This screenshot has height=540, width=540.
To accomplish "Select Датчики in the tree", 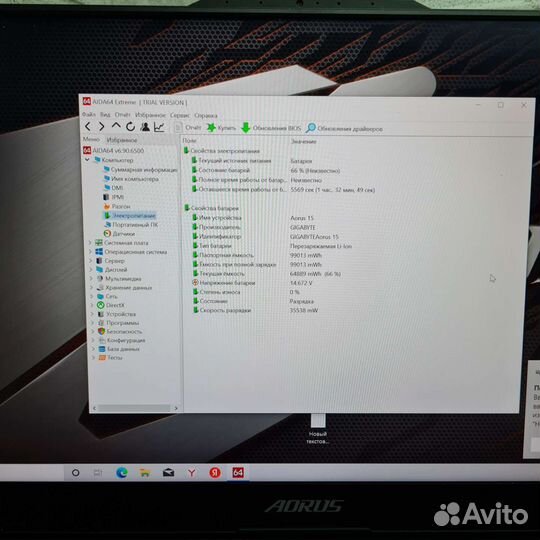I will 120,233.
